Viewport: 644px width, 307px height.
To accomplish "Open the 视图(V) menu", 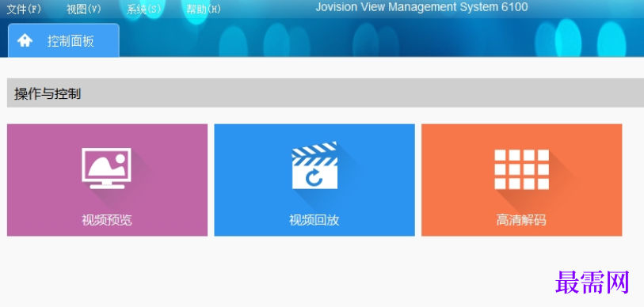I will click(x=84, y=9).
